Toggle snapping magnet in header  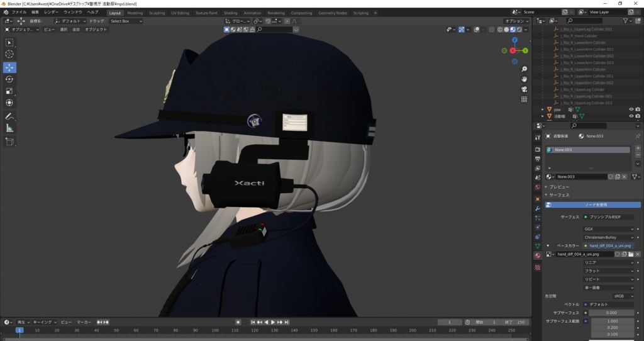[x=268, y=21]
